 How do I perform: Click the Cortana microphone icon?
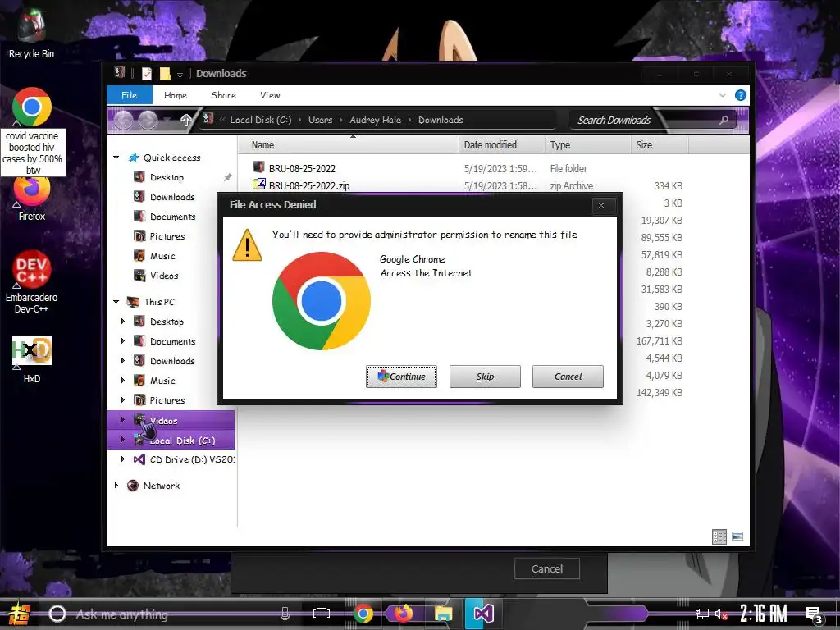[285, 614]
